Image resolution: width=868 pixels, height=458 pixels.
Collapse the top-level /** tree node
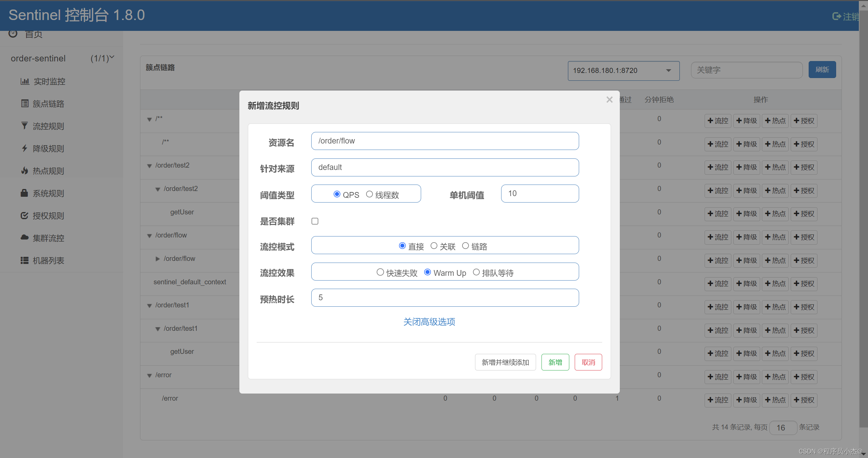click(x=149, y=119)
